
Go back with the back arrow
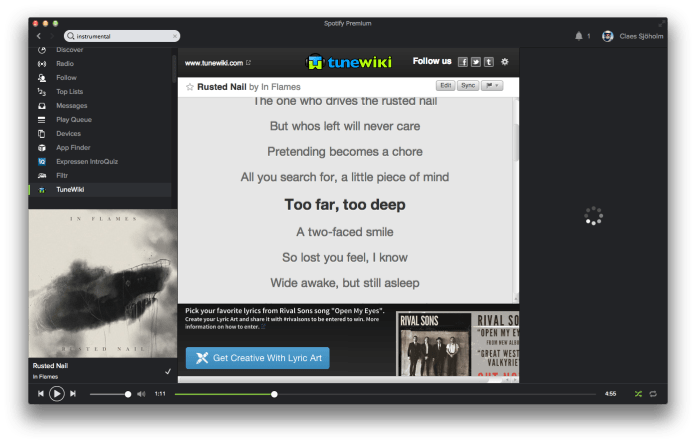coord(39,36)
